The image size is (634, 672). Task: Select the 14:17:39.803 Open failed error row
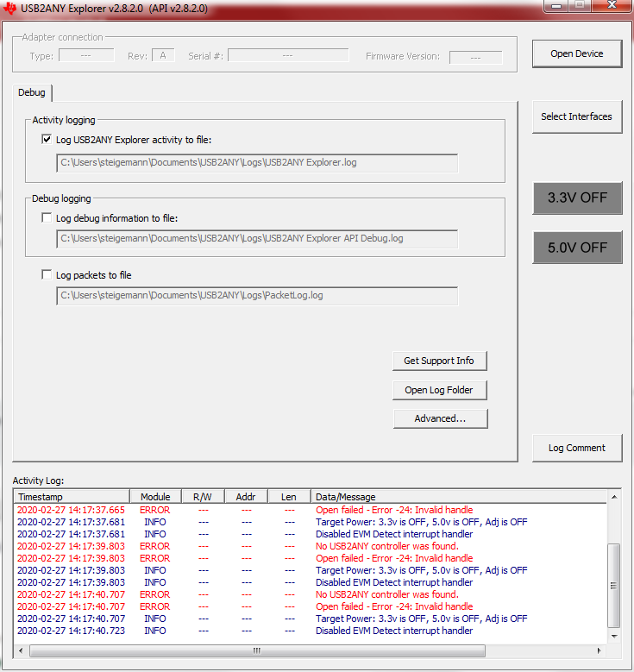(311, 558)
